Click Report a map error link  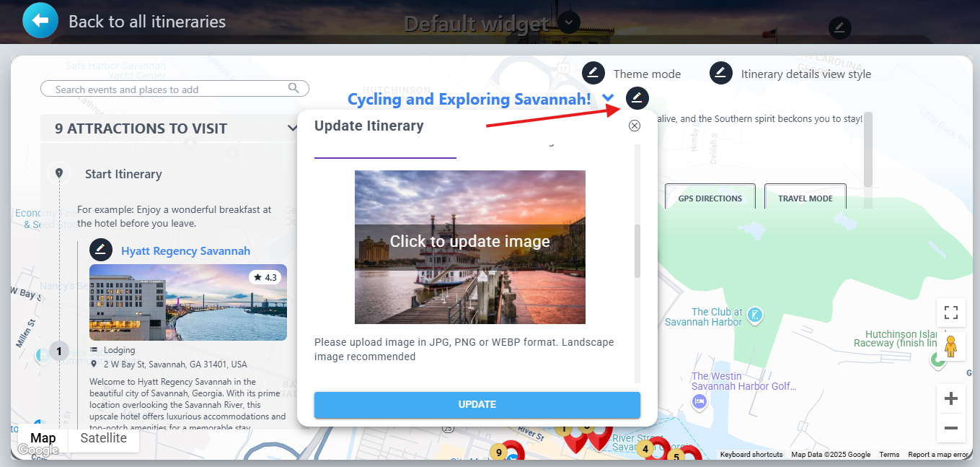pyautogui.click(x=937, y=455)
